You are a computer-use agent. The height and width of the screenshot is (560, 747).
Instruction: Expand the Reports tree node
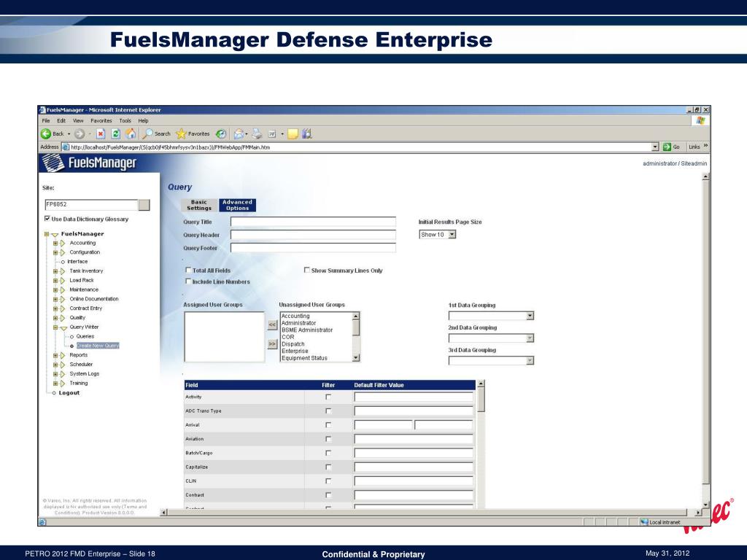(55, 355)
